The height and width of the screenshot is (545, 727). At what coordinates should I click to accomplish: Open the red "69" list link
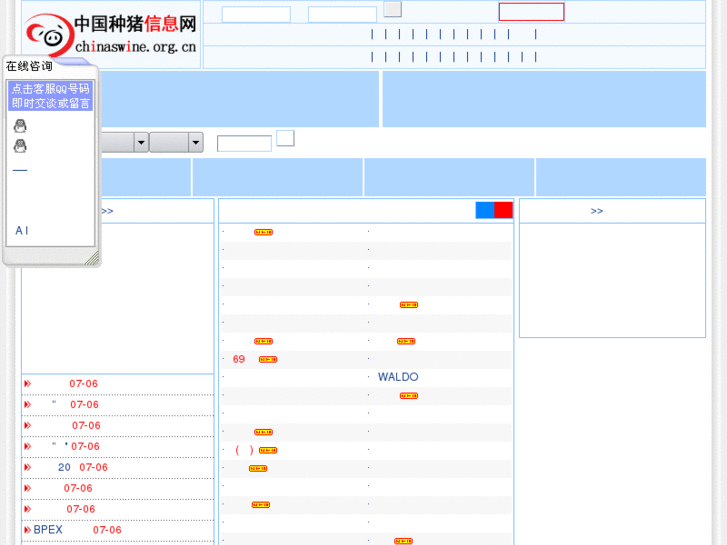pyautogui.click(x=239, y=359)
